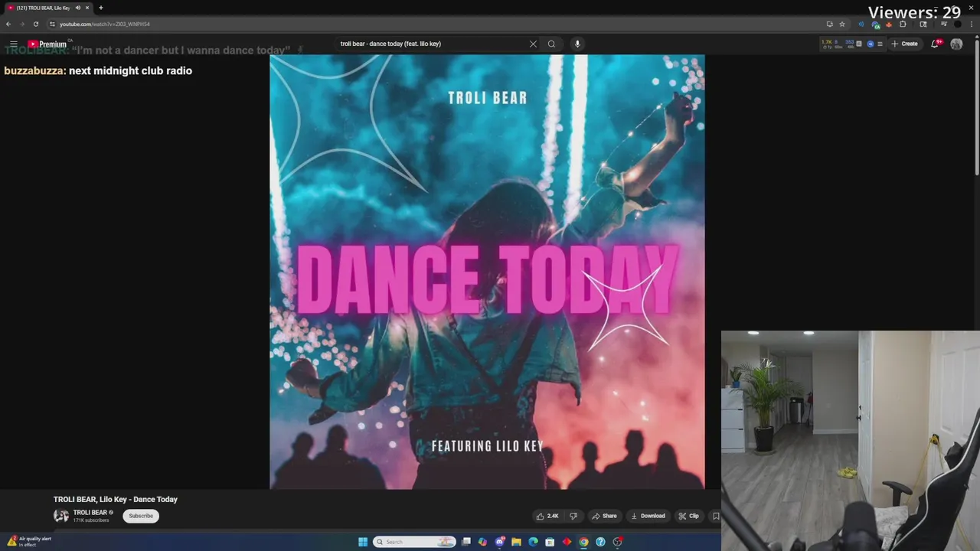Open a new browser tab

(100, 8)
